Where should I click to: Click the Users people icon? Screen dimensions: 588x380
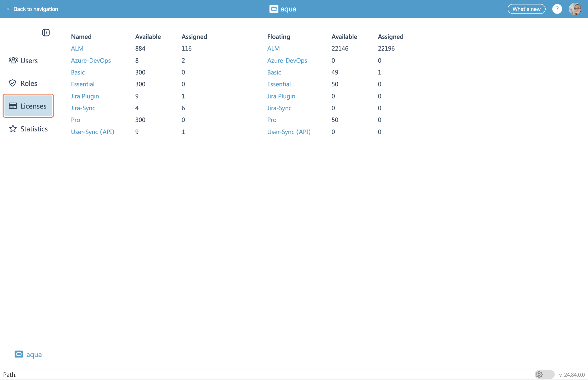[13, 60]
